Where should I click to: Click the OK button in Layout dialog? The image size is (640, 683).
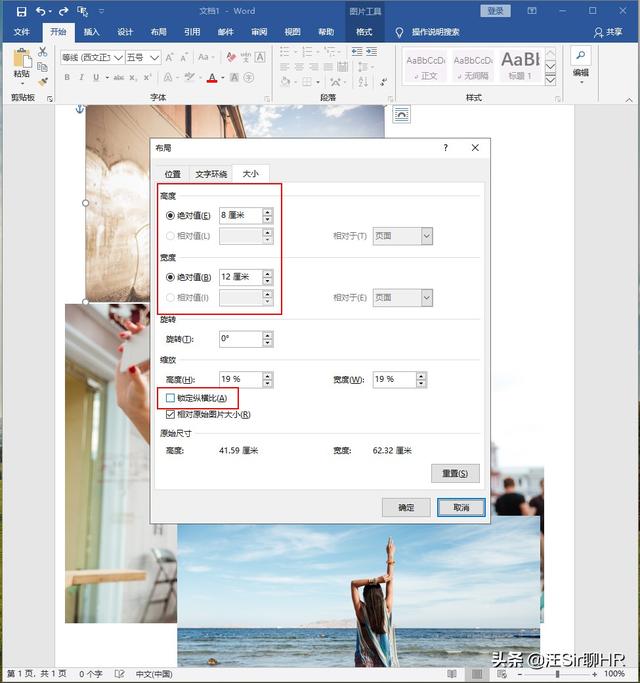pyautogui.click(x=406, y=507)
